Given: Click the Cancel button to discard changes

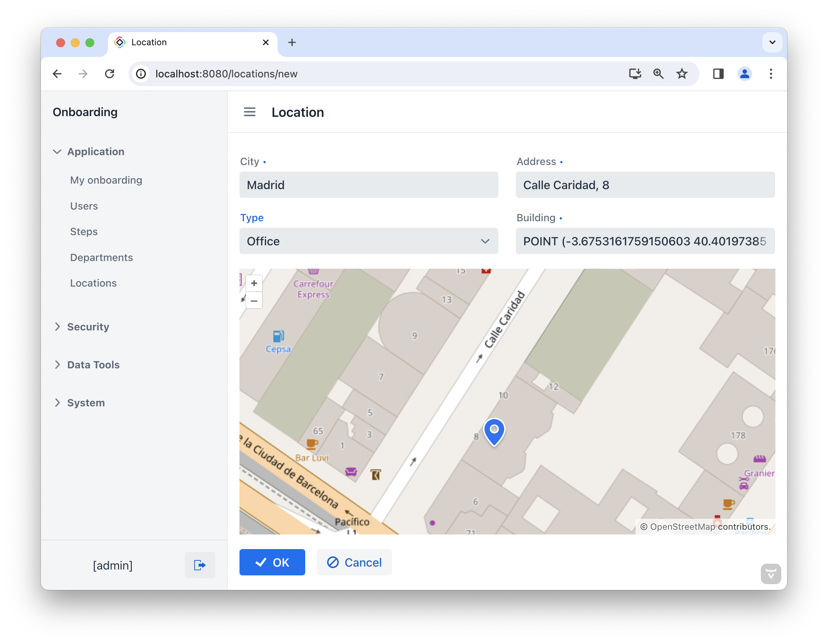Looking at the screenshot, I should tap(354, 562).
